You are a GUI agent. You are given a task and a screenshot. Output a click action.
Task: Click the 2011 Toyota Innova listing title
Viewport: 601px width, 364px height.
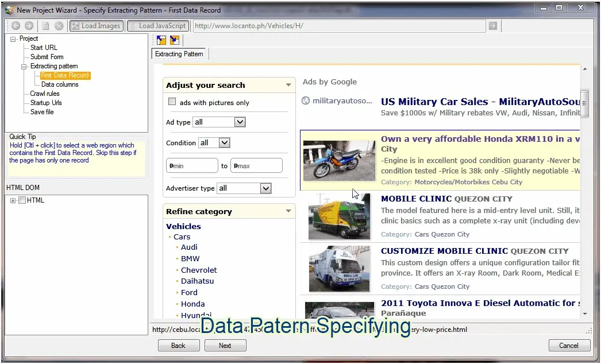point(480,303)
